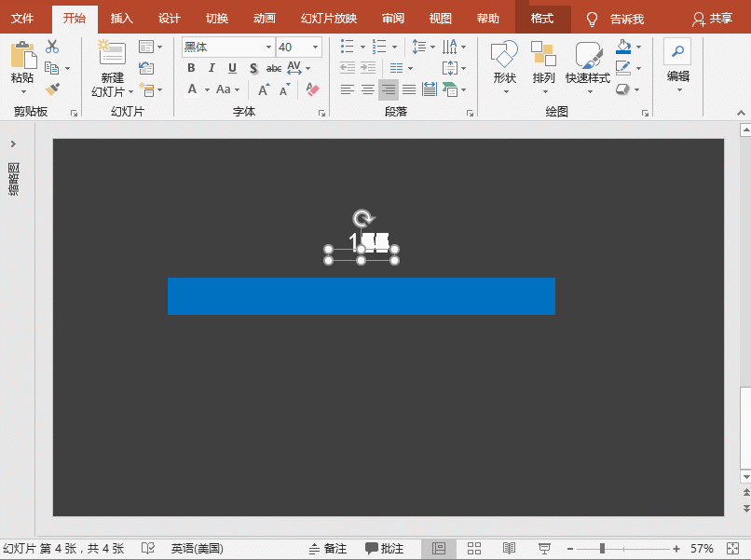
Task: Toggle Bold formatting
Action: (x=191, y=68)
